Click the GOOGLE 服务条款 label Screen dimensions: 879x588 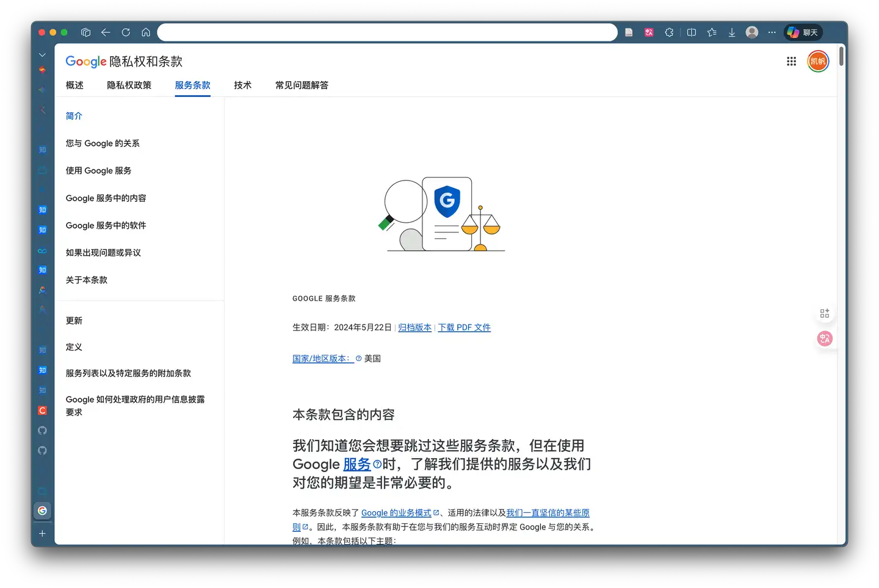pyautogui.click(x=324, y=299)
